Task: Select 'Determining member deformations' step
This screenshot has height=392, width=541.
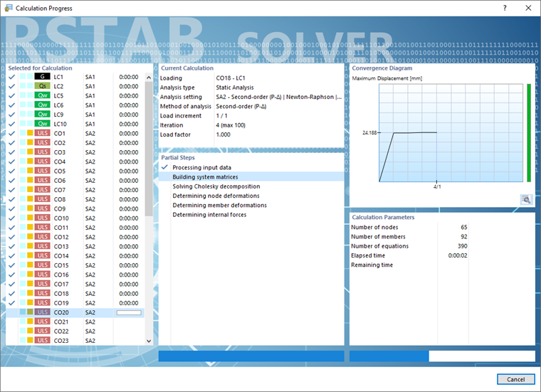Action: (x=220, y=205)
